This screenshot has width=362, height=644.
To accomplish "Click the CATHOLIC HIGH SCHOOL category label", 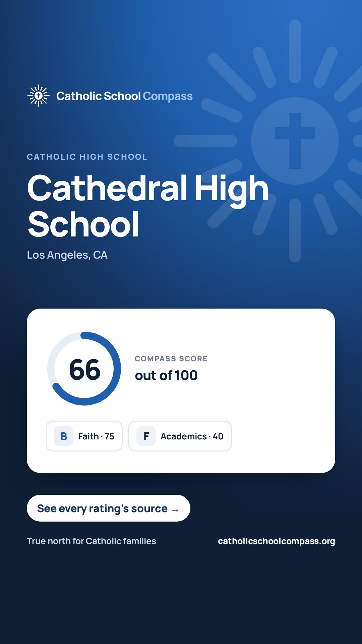I will click(x=87, y=157).
